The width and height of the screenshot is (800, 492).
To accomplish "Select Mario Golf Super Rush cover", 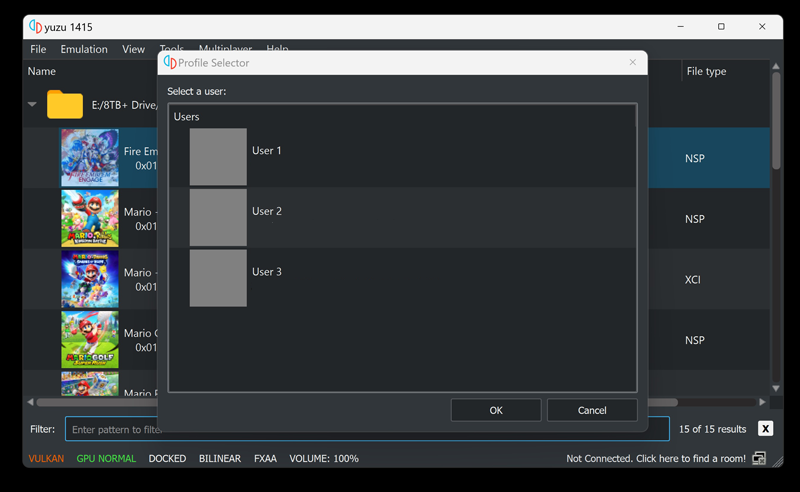I will [x=90, y=340].
